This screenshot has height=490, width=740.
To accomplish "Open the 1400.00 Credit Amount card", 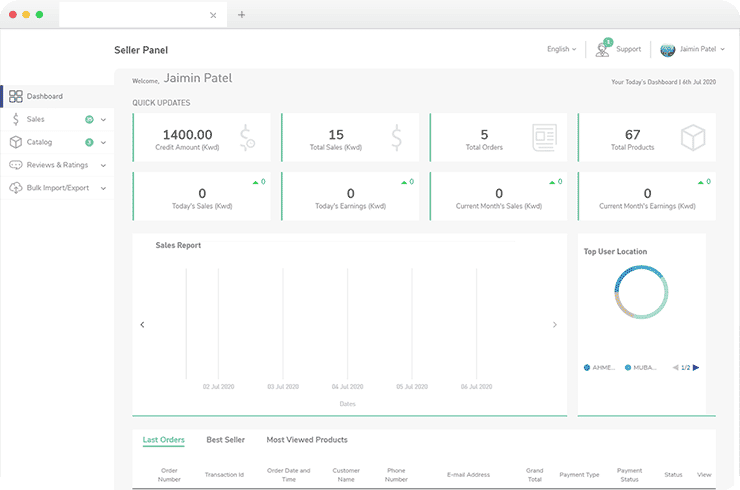I will 202,137.
